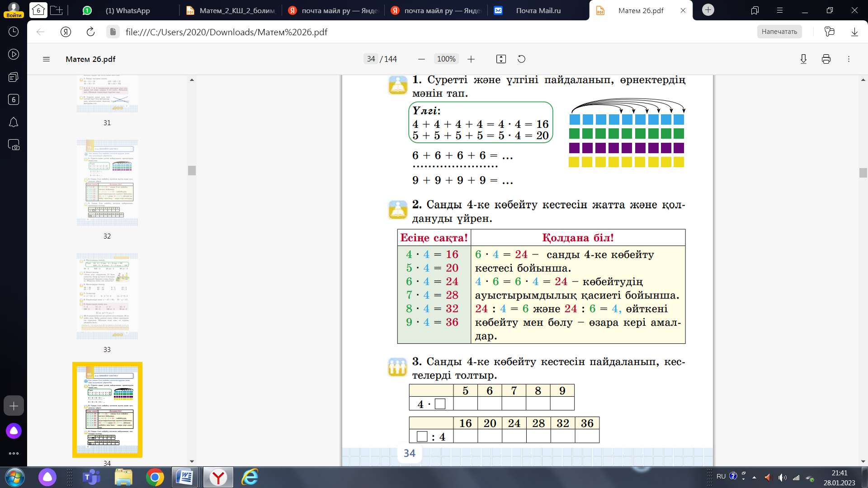Screen dimensions: 868x488
Task: Click the fit to page icon
Action: tap(501, 59)
